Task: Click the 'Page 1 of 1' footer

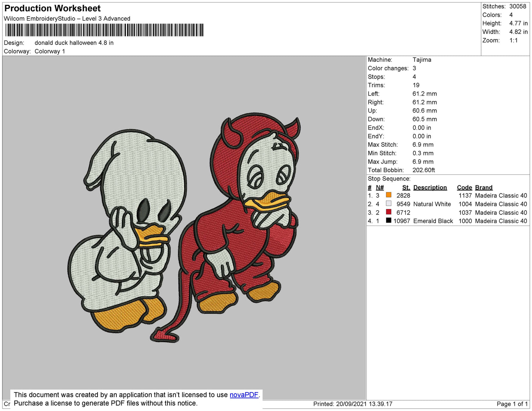Action: tap(512, 404)
